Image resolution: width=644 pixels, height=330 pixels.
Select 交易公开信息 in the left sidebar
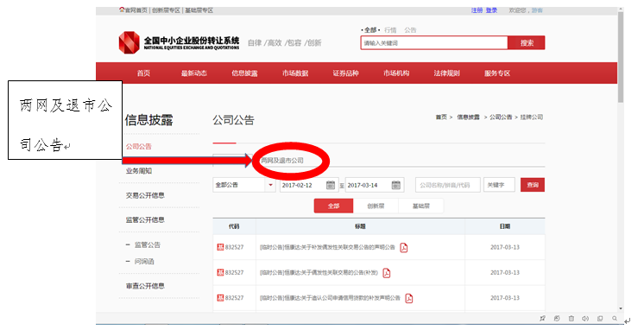point(145,195)
